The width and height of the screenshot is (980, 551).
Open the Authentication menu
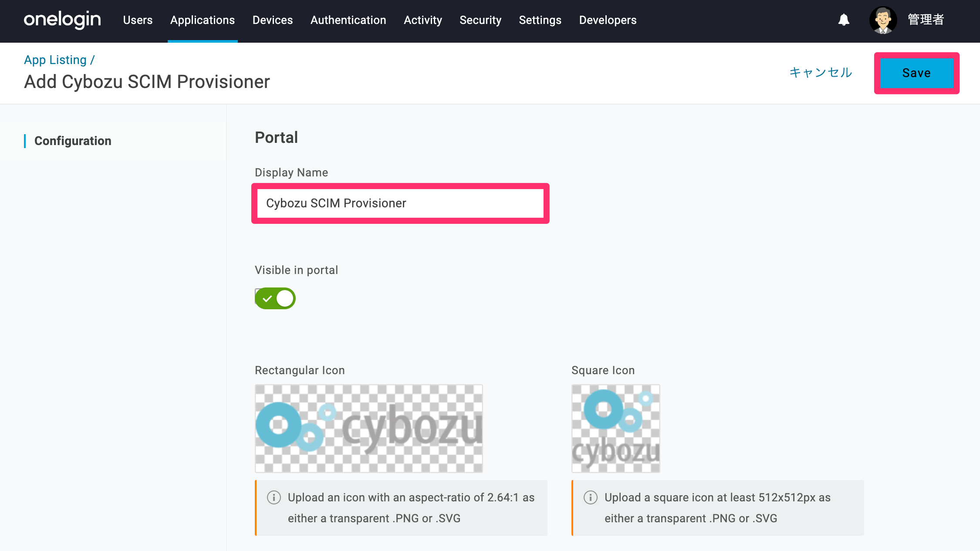348,20
